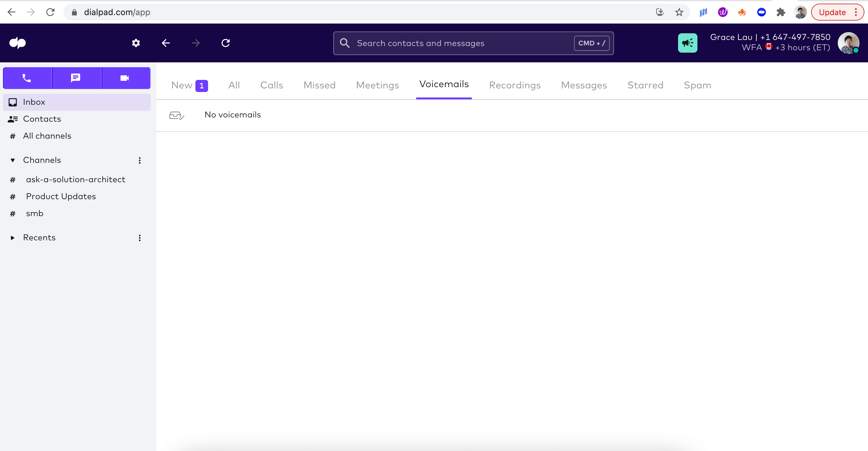This screenshot has height=451, width=868.
Task: Switch to the Meetings tab
Action: click(x=377, y=85)
